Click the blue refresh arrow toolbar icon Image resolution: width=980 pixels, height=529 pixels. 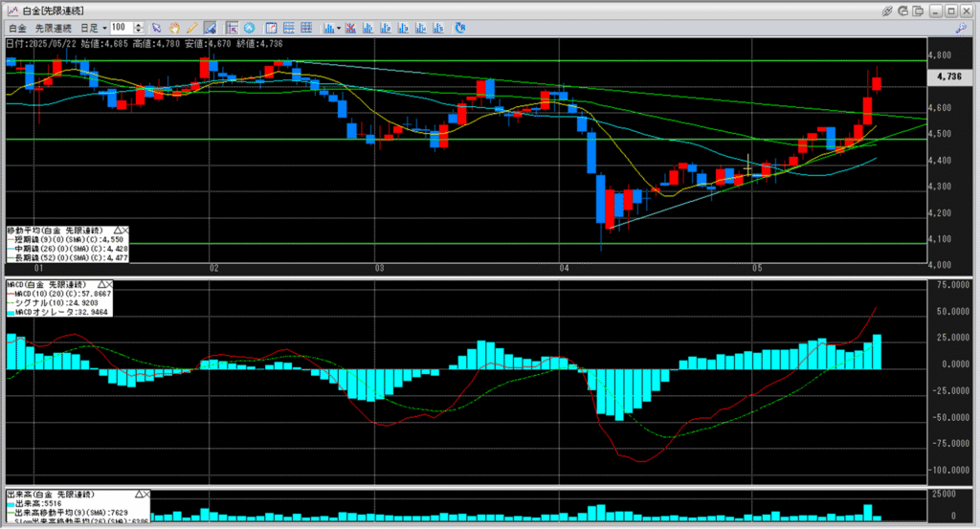coord(460,28)
